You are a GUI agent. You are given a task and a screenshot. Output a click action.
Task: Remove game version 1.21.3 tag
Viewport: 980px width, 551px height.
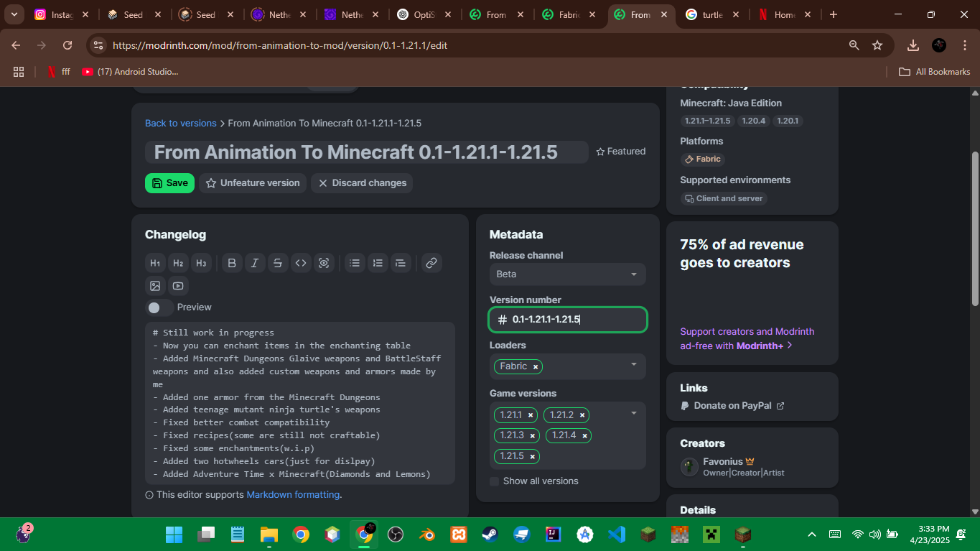point(533,435)
